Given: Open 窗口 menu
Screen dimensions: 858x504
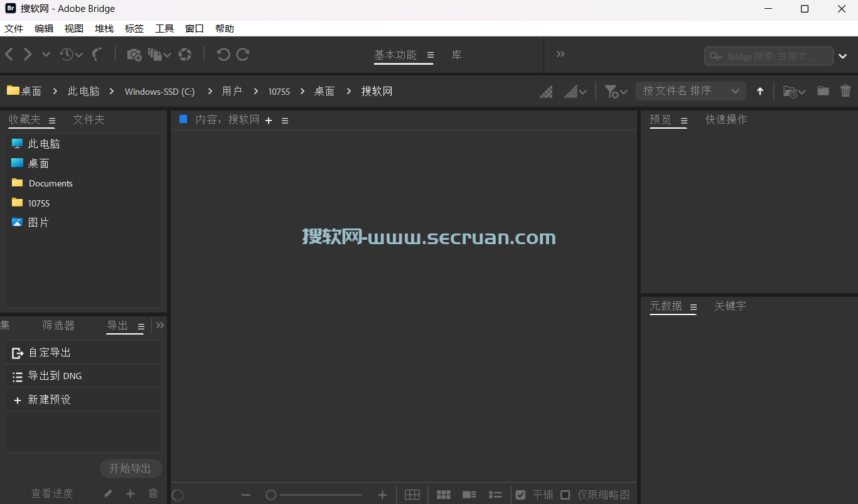Looking at the screenshot, I should 195,28.
